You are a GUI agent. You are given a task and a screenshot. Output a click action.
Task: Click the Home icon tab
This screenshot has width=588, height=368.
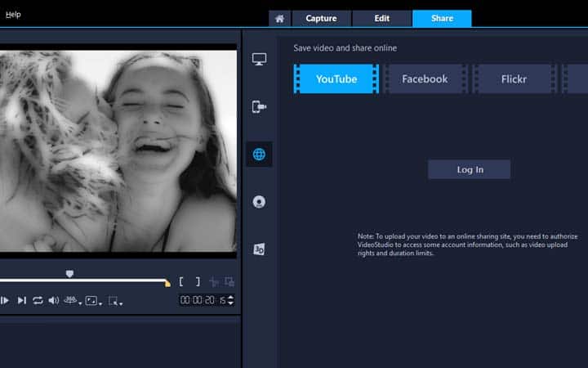tap(279, 18)
